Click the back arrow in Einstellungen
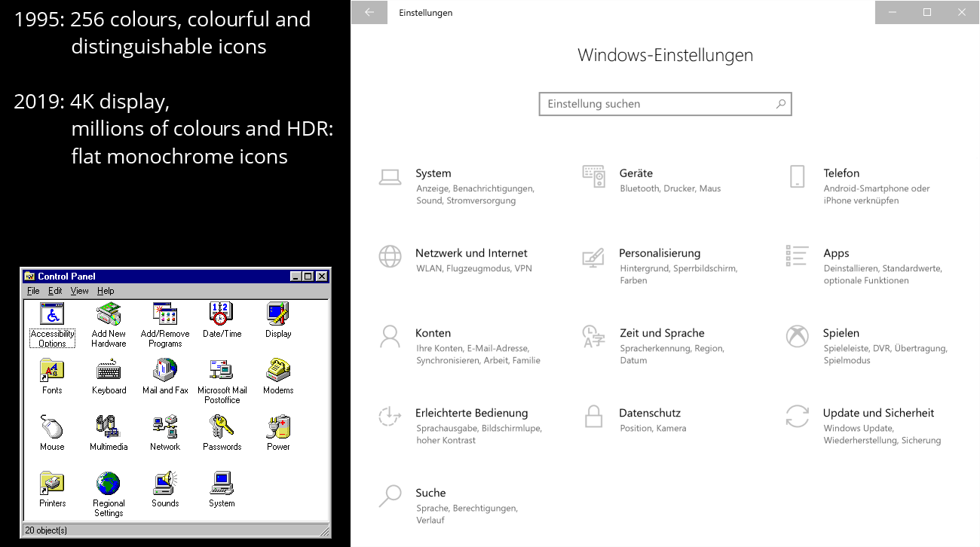 [x=369, y=12]
